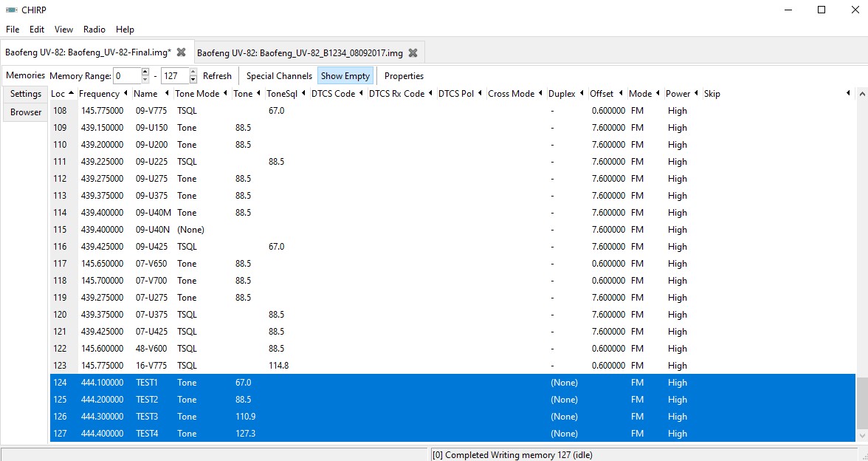Close the Baofeng_UV-82_B1234_08092017.img tab
The height and width of the screenshot is (461, 868).
point(413,53)
